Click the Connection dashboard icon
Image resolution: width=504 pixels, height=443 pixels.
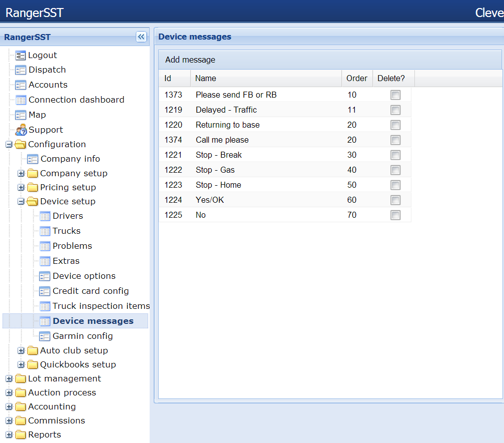(20, 100)
